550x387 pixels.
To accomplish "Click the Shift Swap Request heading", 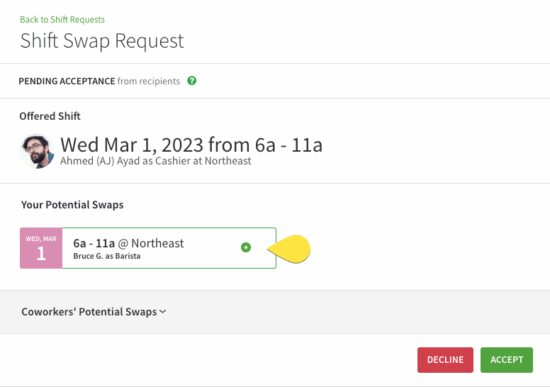I will [102, 41].
